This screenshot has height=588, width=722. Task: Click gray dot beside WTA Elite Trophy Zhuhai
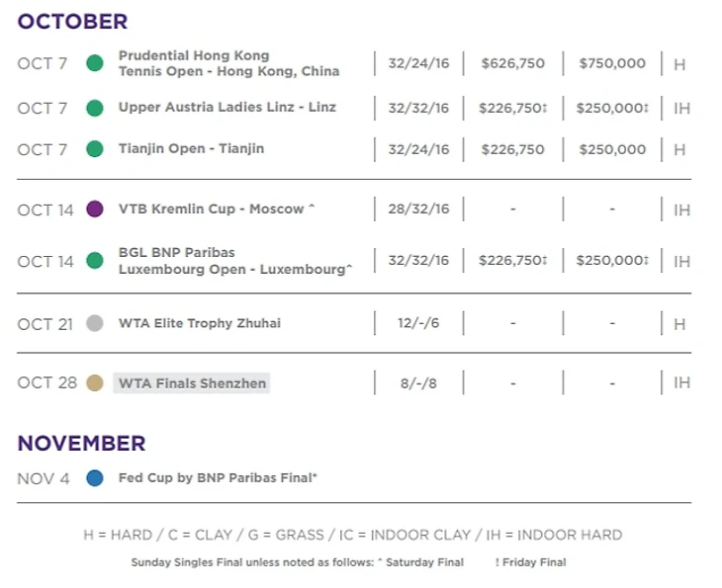pyautogui.click(x=95, y=323)
